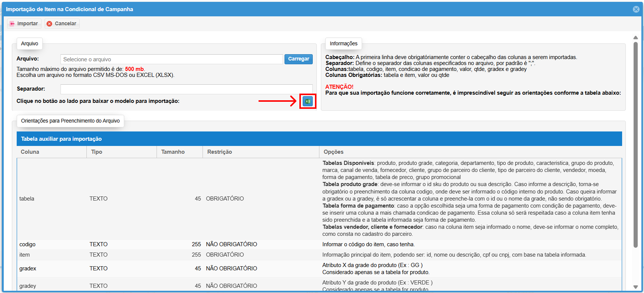Focus the 'Selecione o arquivo' field

click(171, 59)
